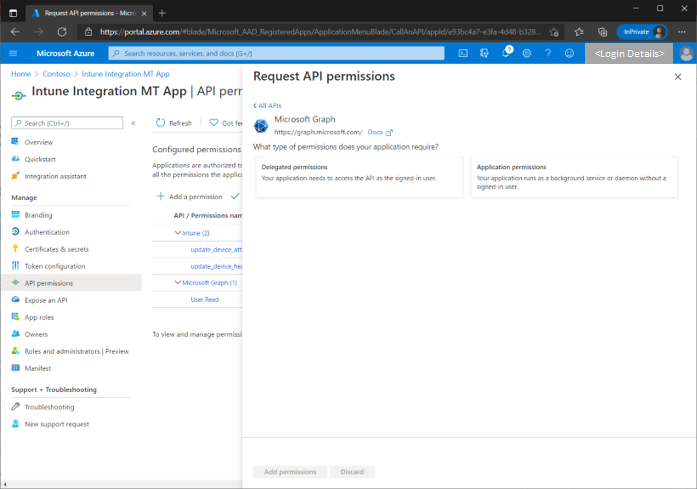
Task: Click the browser address bar URL
Action: [320, 32]
